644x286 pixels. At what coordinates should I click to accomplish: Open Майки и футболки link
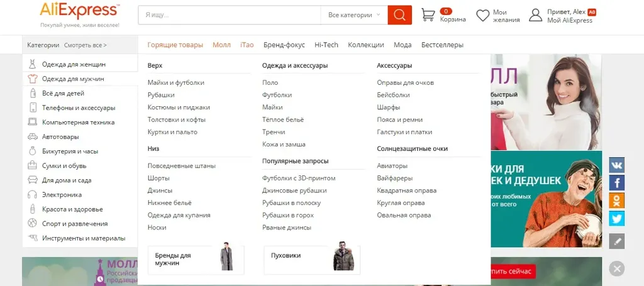tap(176, 82)
